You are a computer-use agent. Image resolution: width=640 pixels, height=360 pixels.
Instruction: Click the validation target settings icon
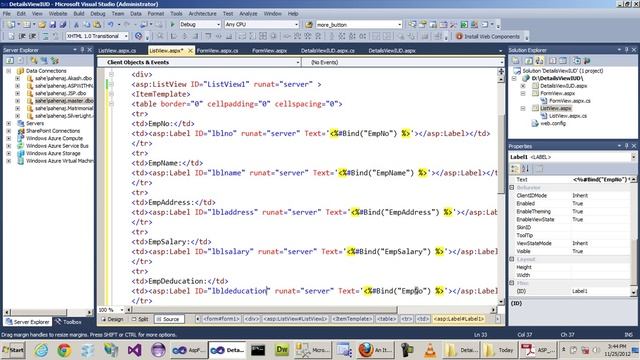pyautogui.click(x=139, y=36)
